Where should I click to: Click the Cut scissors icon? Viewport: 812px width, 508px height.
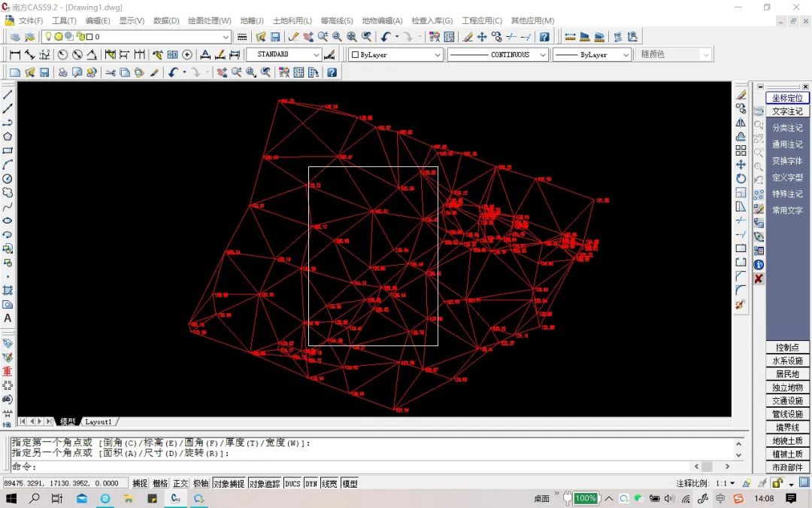[x=111, y=72]
